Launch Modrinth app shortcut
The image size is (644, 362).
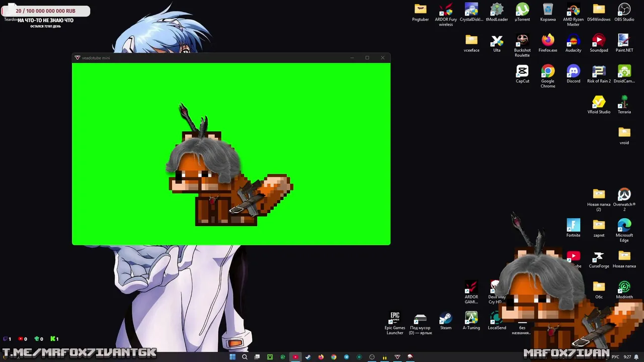coord(624,290)
